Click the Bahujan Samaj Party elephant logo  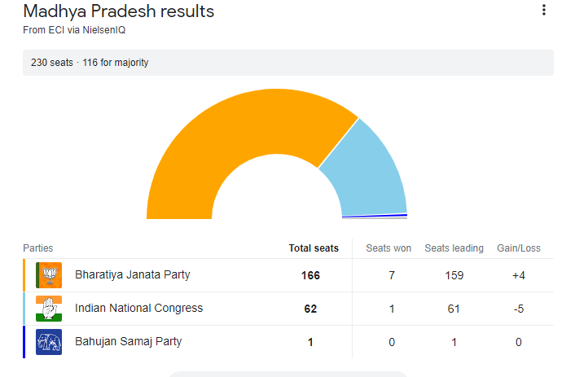coord(50,342)
